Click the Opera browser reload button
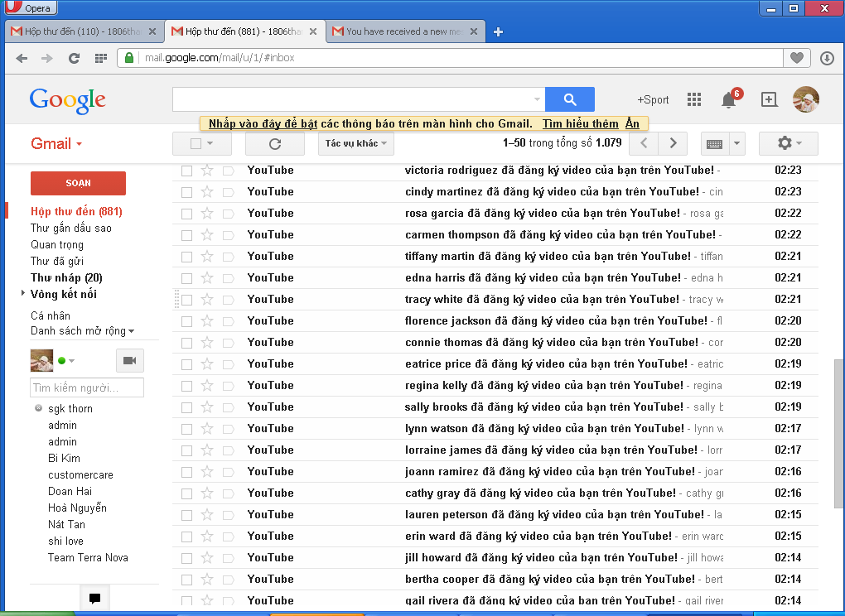Screen dimensions: 845x616 74,58
